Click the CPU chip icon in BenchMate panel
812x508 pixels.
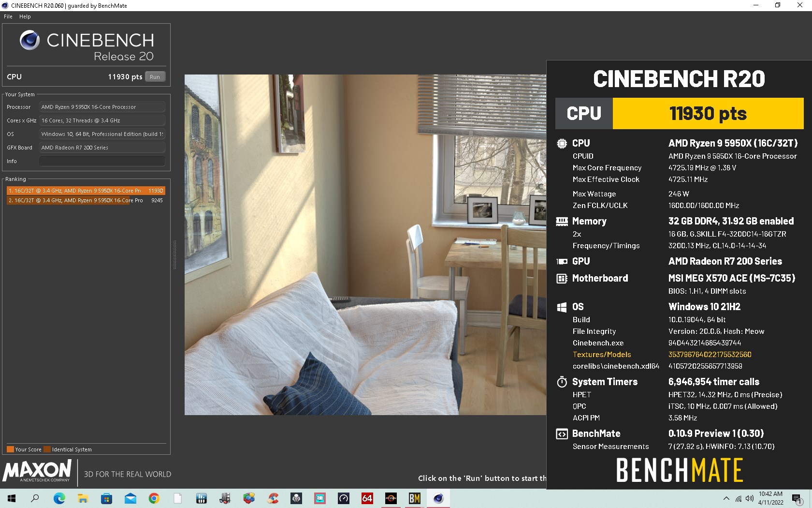[x=562, y=143]
